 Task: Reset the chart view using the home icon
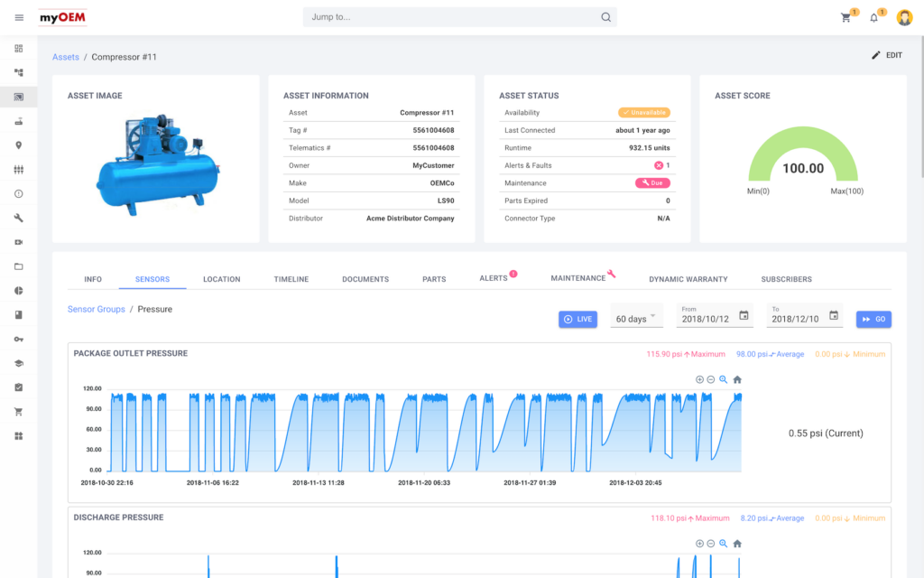(737, 379)
